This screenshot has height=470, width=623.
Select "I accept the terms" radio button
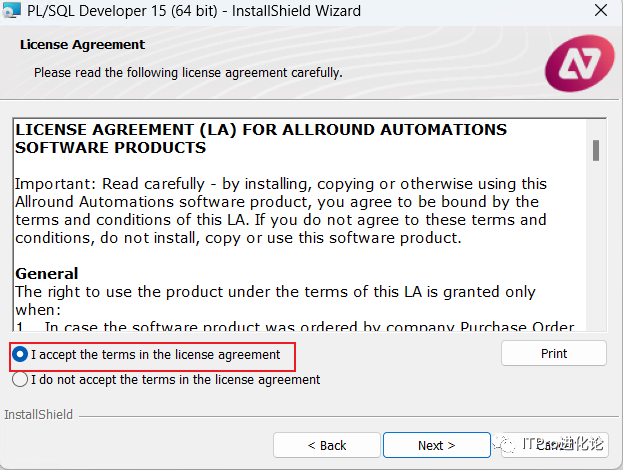(x=20, y=354)
